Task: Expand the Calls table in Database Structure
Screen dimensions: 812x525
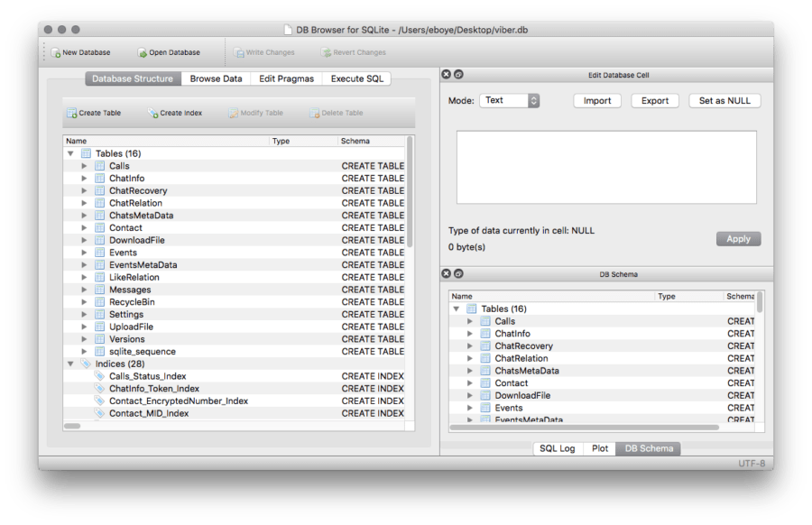Action: [84, 166]
